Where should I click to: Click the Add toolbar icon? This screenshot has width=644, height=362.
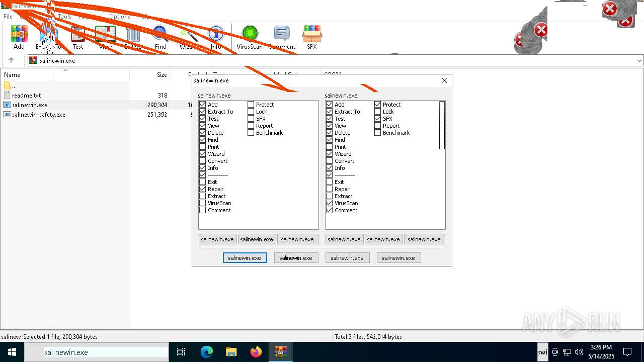(19, 38)
